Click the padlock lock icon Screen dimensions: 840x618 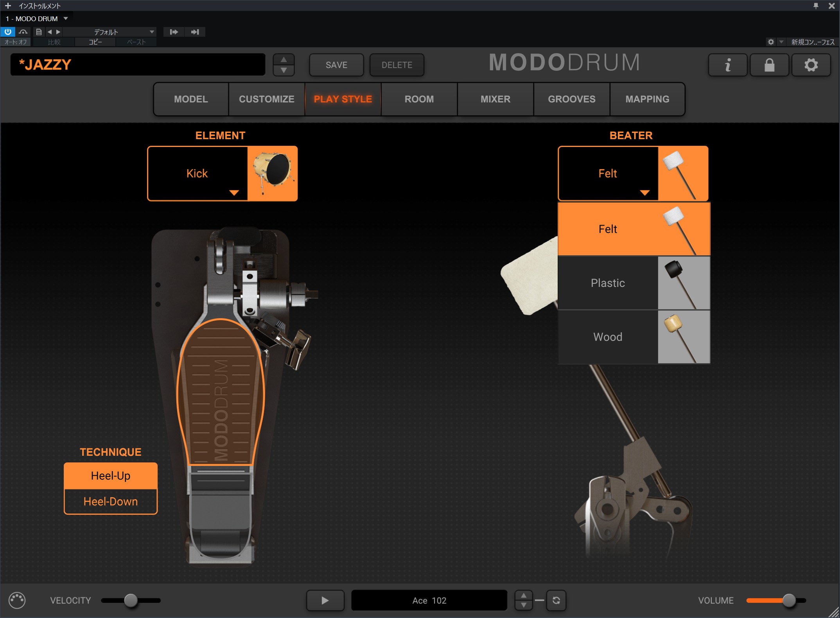click(x=769, y=65)
